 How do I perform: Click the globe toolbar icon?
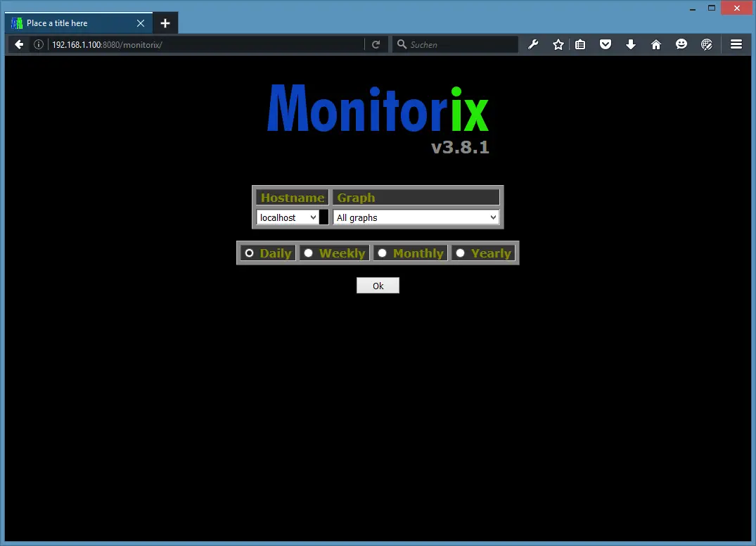(707, 44)
